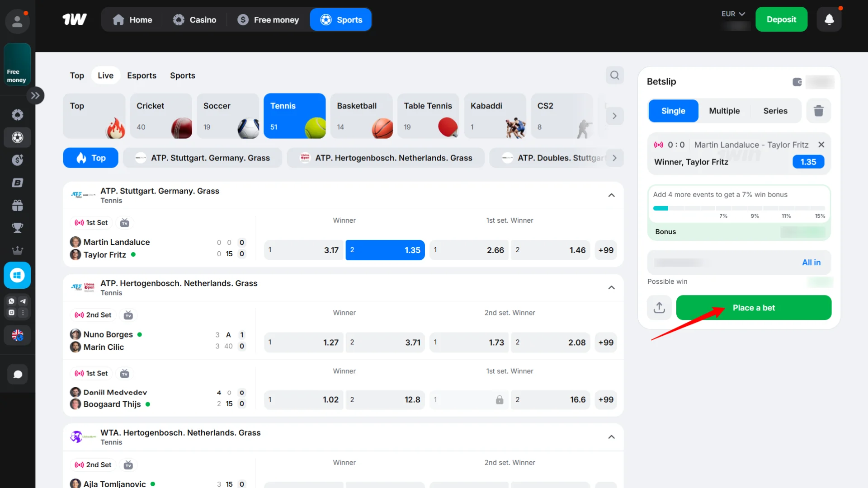The image size is (868, 488).
Task: Click the 1W logo
Action: (x=75, y=19)
